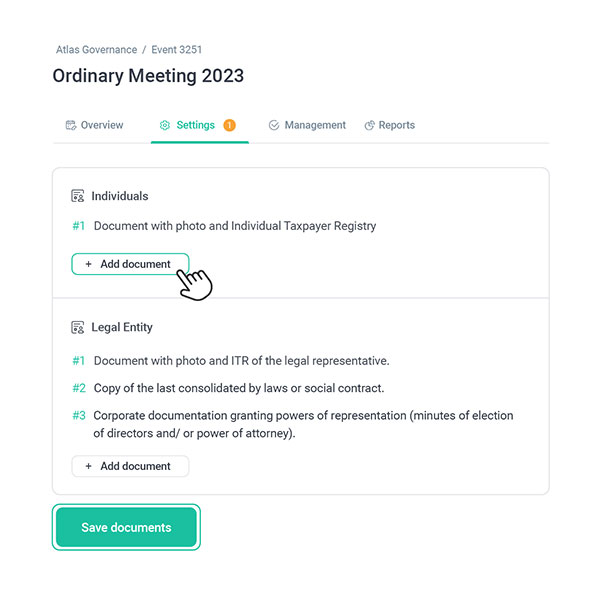Select Individuals document #1 with Taxpayer Registry
Viewport: 600px width, 600px height.
234,226
